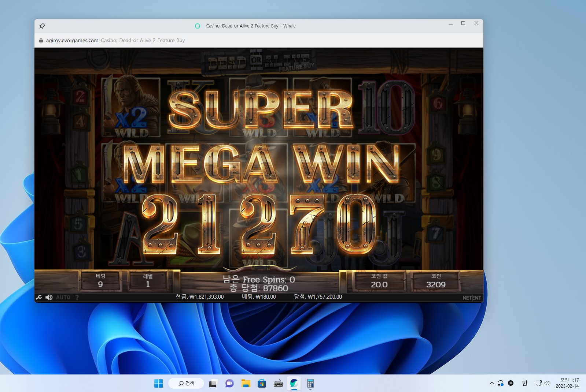Click the lock icon beside the site address
Screen dimensions: 586x392
pos(41,40)
